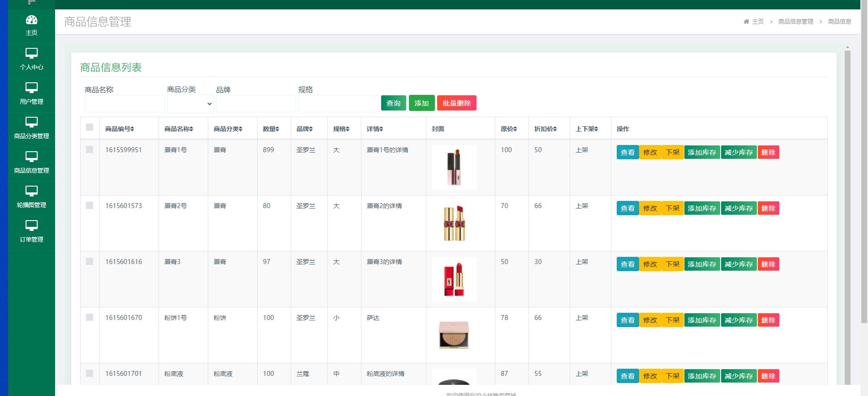View details of 唇膏2号 with 查看
This screenshot has height=396, width=868.
coord(628,208)
